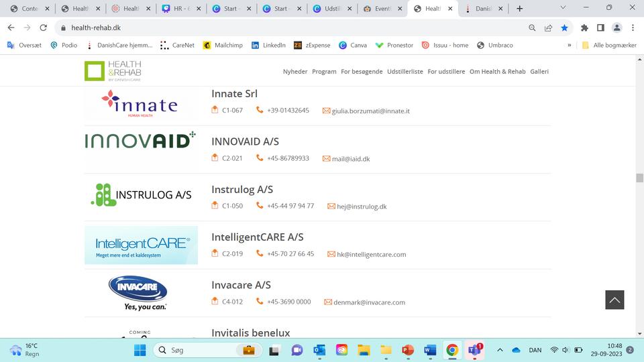Open the For udstillere menu item
The width and height of the screenshot is (644, 362).
(446, 72)
